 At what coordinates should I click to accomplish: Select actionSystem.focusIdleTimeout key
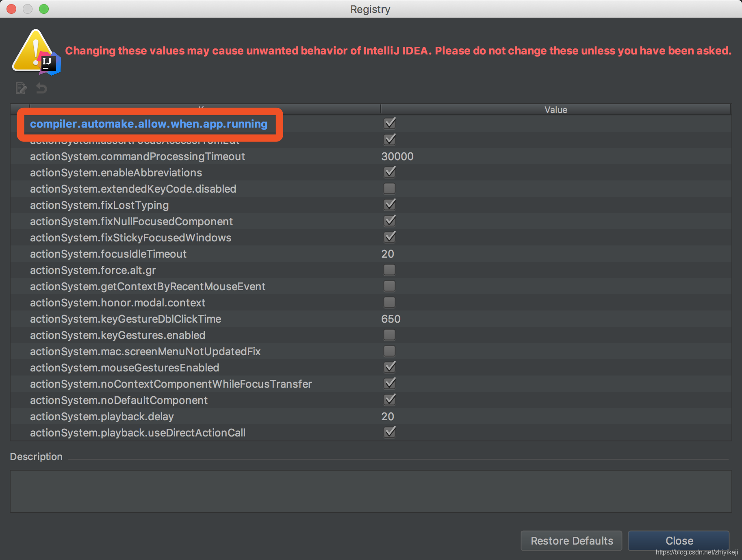tap(108, 254)
